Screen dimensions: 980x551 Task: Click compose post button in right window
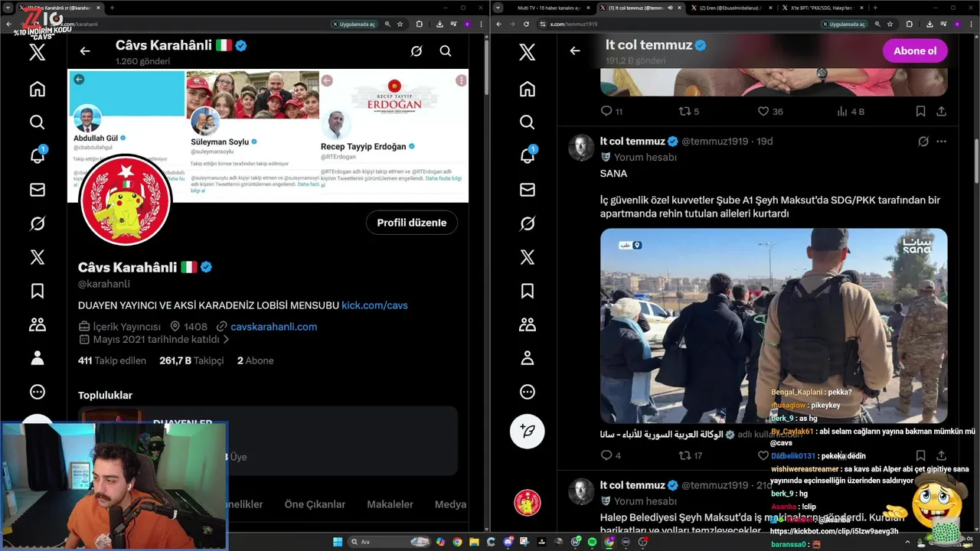pos(527,431)
